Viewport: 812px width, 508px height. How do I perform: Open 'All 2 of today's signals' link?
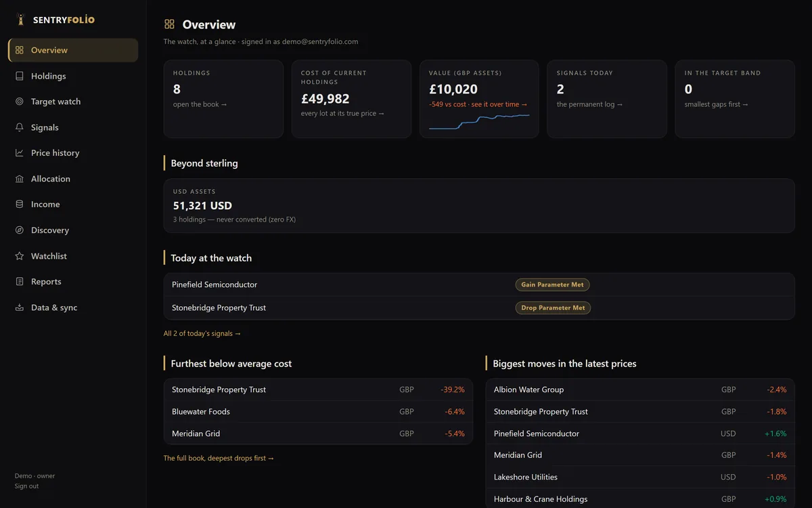pos(202,333)
